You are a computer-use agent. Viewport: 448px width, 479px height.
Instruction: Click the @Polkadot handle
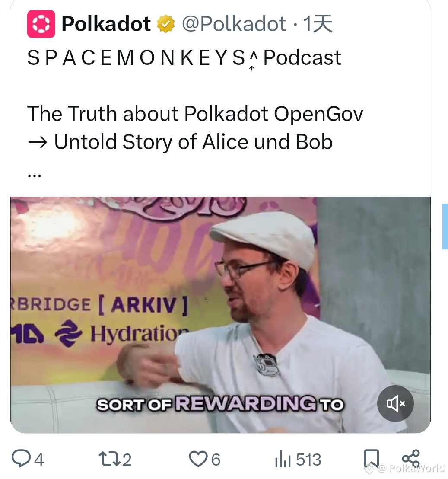tap(234, 24)
